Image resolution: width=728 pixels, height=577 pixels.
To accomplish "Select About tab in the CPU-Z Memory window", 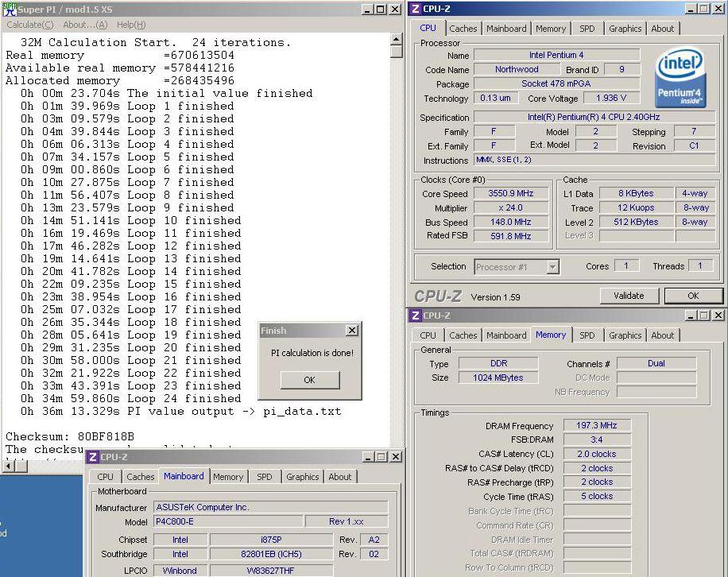I will pyautogui.click(x=662, y=335).
